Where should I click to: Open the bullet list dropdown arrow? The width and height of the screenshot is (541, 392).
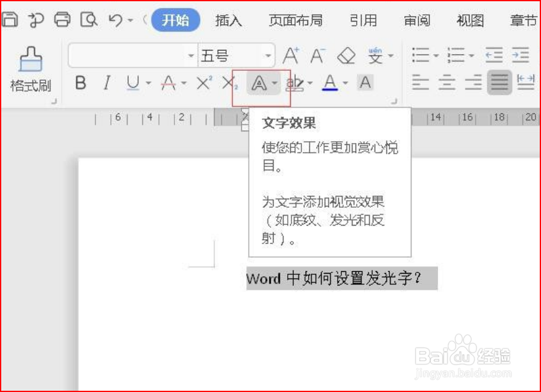pos(436,55)
